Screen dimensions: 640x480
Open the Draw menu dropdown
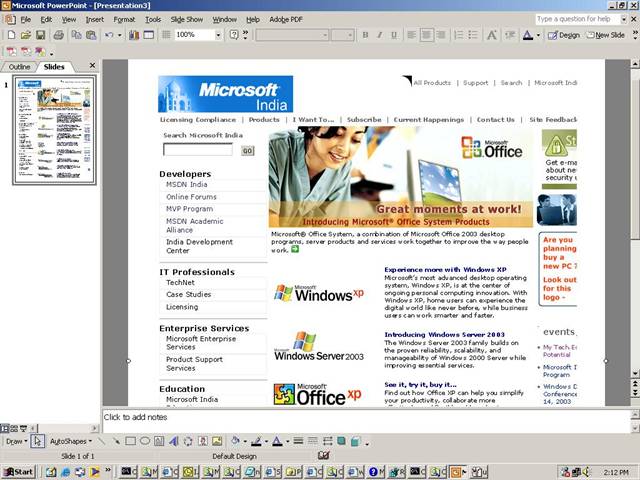16,441
